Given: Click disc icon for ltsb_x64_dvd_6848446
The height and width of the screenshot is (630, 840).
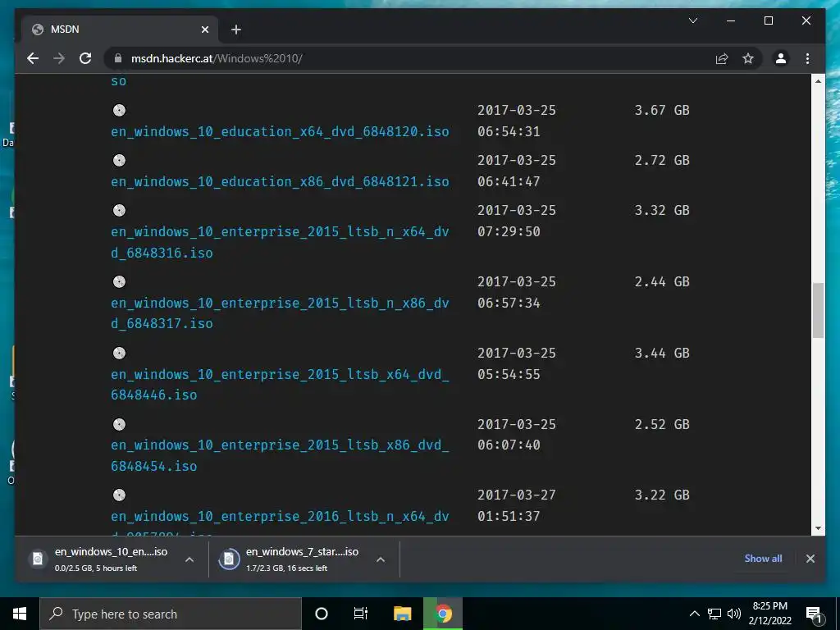Looking at the screenshot, I should [119, 353].
